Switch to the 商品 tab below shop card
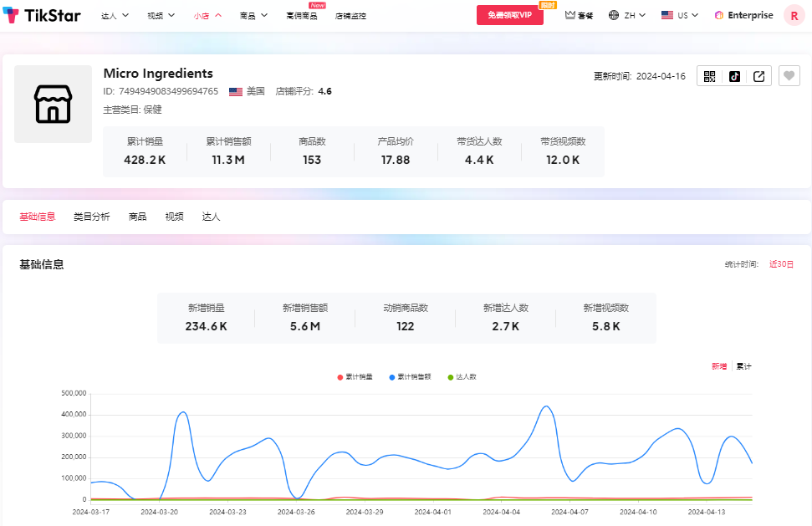Viewport: 812px width, 526px height. 138,217
